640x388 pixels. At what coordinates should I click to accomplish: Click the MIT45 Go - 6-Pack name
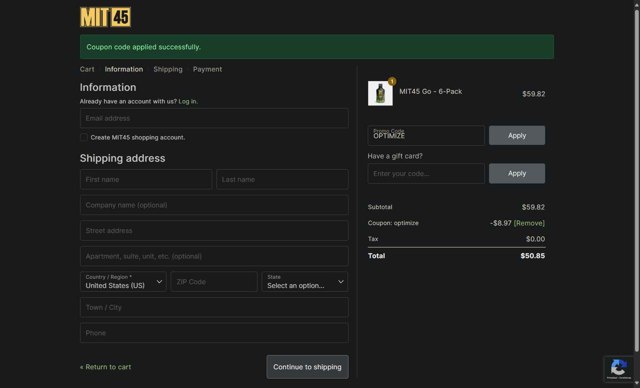tap(431, 91)
